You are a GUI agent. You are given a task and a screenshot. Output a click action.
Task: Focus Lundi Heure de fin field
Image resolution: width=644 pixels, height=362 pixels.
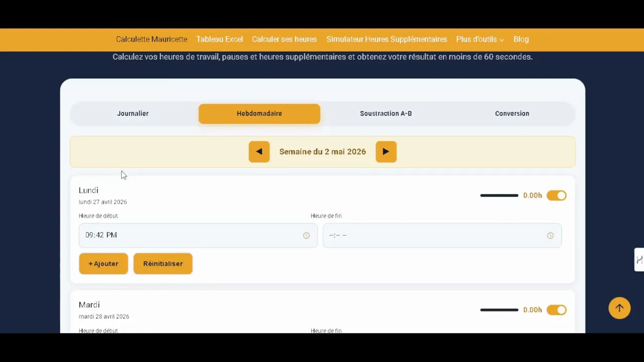point(442,235)
